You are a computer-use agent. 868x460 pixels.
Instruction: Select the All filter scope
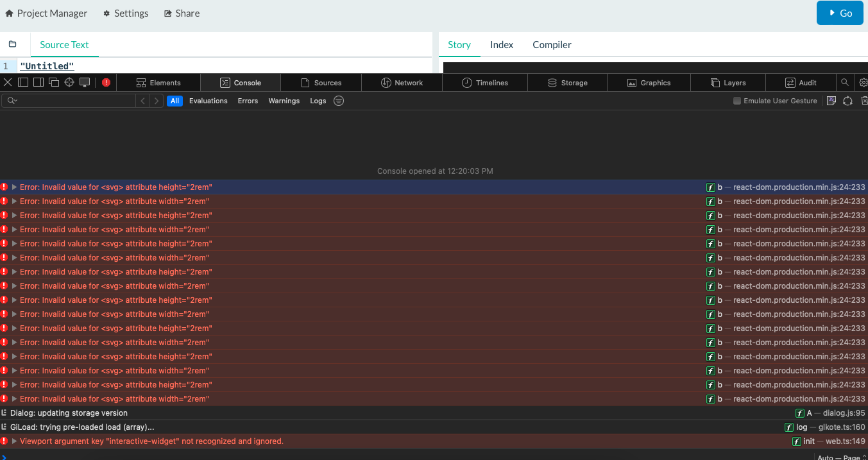[174, 101]
